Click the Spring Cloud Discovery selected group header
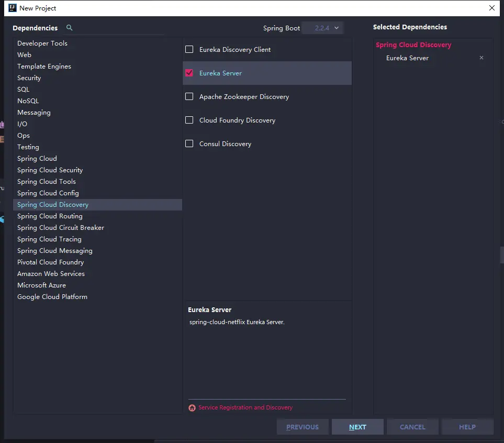Image resolution: width=504 pixels, height=443 pixels. pos(413,45)
